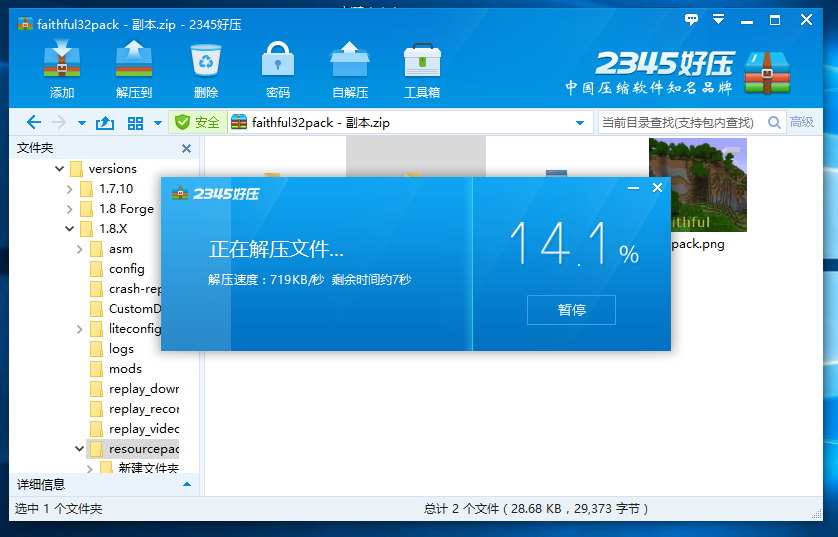Click the feedback speech bubble icon
Image resolution: width=838 pixels, height=537 pixels.
(692, 20)
